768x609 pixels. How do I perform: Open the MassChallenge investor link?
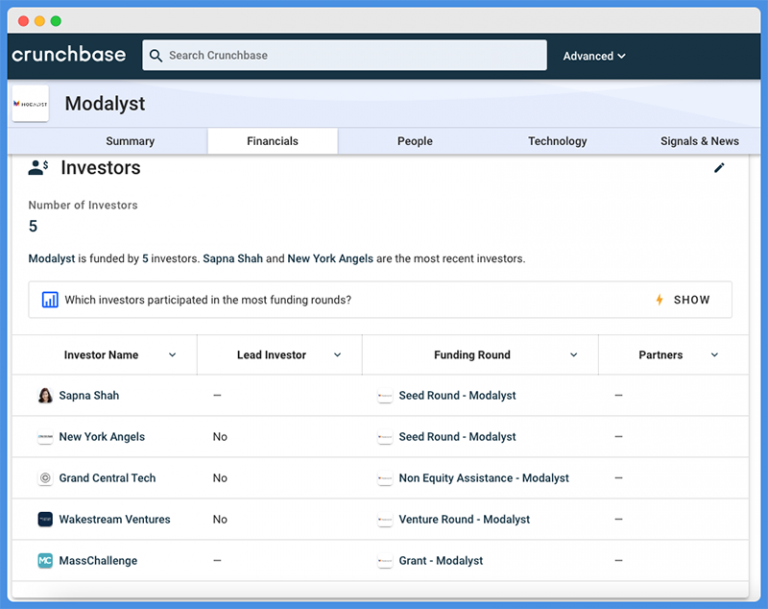(98, 560)
